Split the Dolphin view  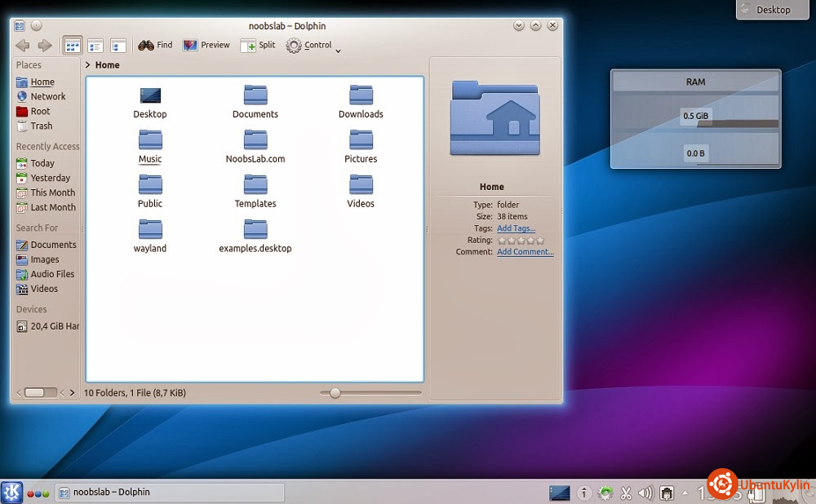pyautogui.click(x=258, y=46)
